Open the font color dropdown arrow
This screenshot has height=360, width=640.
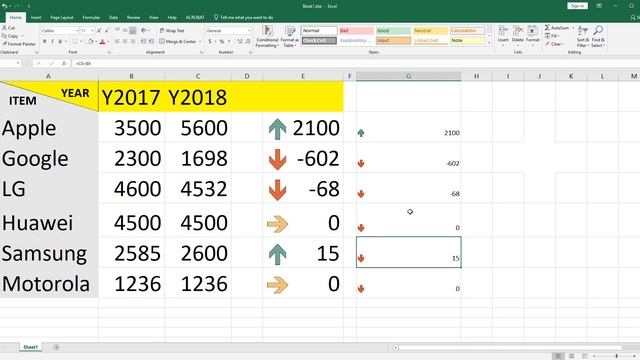[108, 42]
